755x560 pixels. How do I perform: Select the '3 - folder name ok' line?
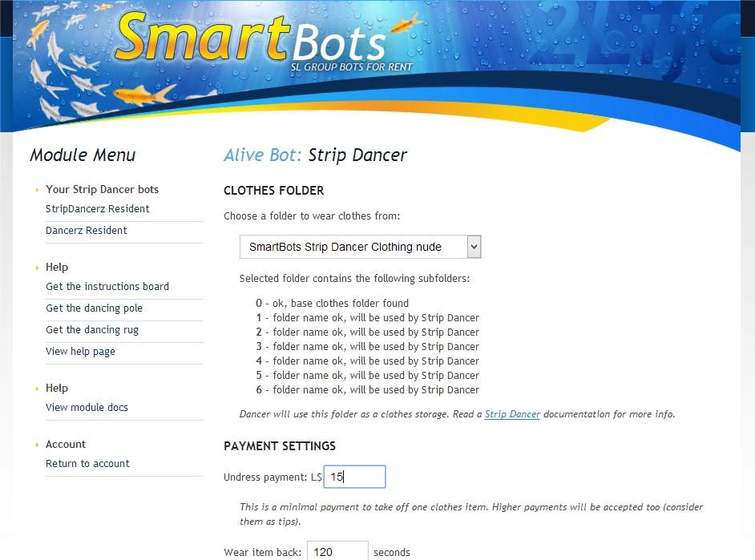[367, 346]
